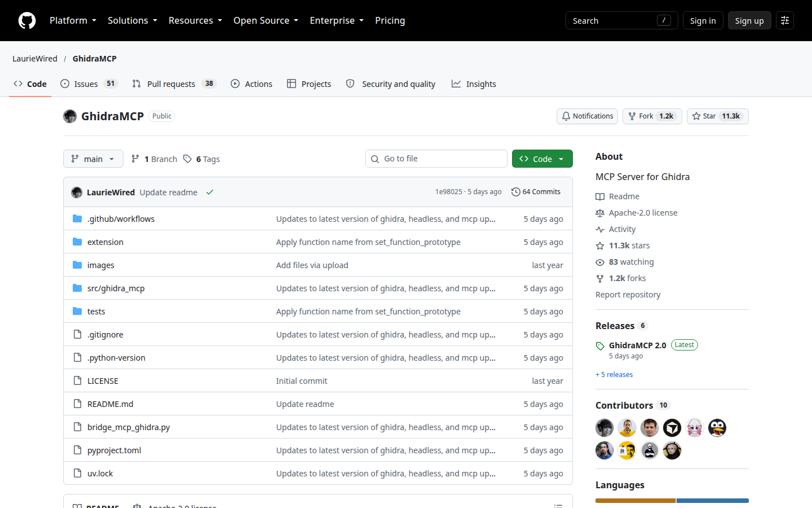This screenshot has width=812, height=508.
Task: Expand the main branch selector dropdown
Action: [x=93, y=159]
